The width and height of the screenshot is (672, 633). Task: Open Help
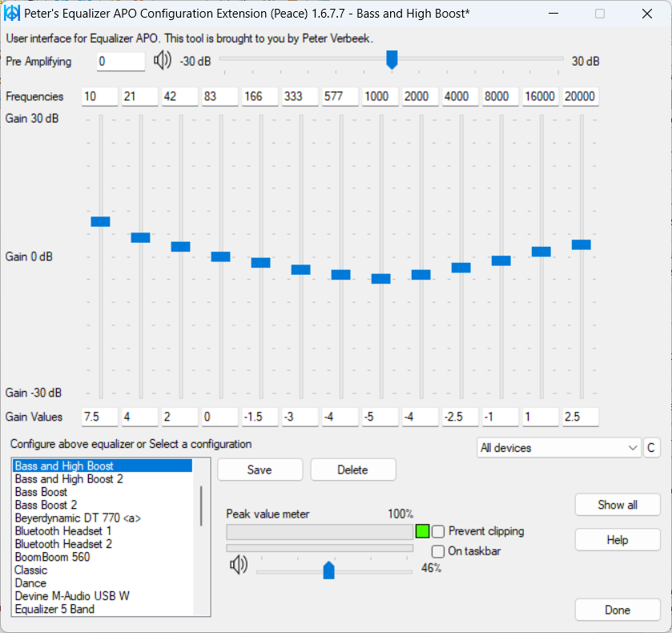(x=618, y=539)
